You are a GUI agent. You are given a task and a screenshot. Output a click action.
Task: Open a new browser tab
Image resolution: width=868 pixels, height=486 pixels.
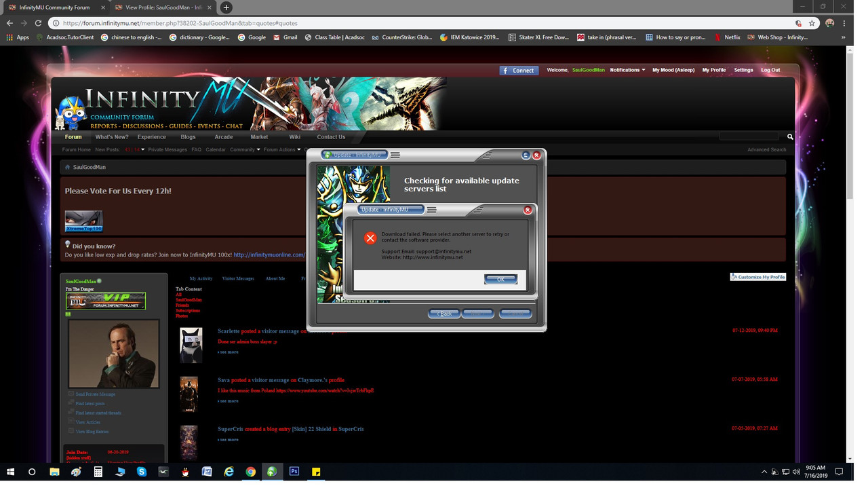point(226,7)
